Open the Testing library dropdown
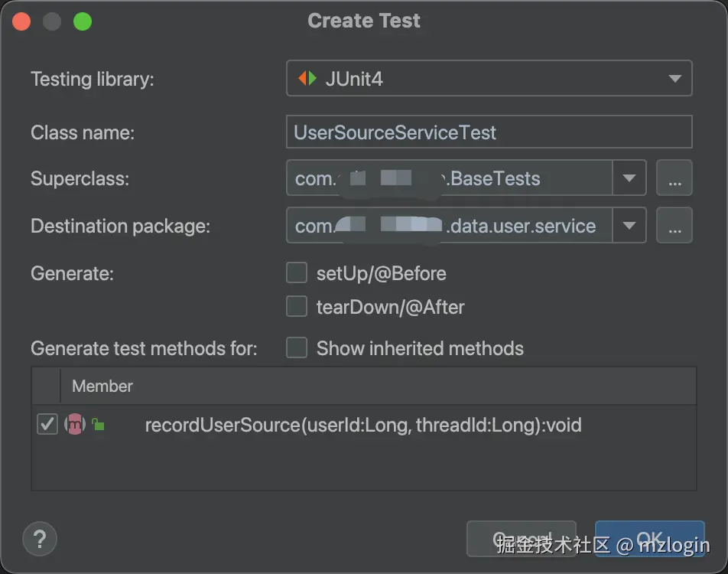 coord(674,77)
